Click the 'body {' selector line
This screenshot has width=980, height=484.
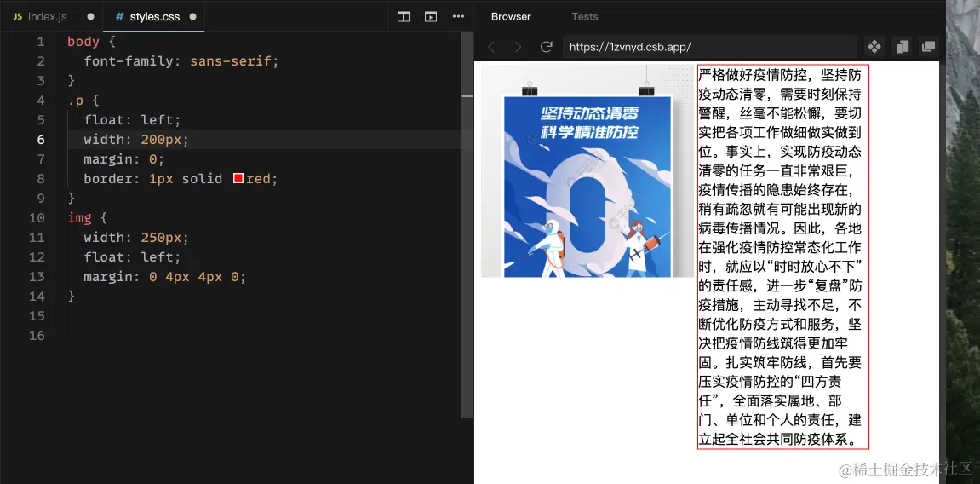click(x=91, y=42)
